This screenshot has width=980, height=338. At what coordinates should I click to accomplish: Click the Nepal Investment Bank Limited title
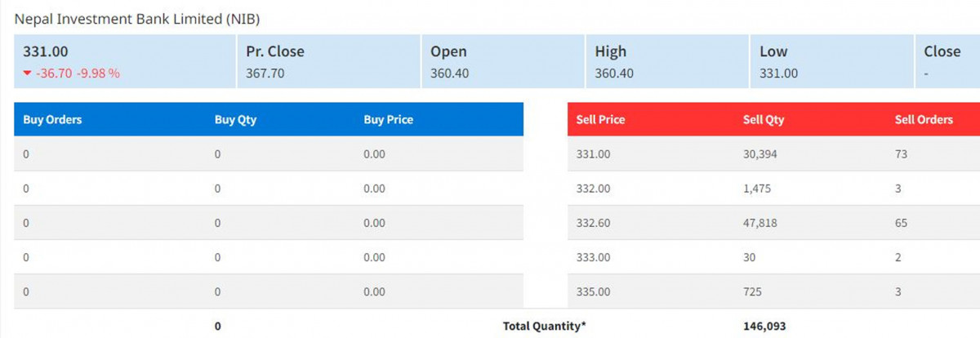pyautogui.click(x=136, y=18)
